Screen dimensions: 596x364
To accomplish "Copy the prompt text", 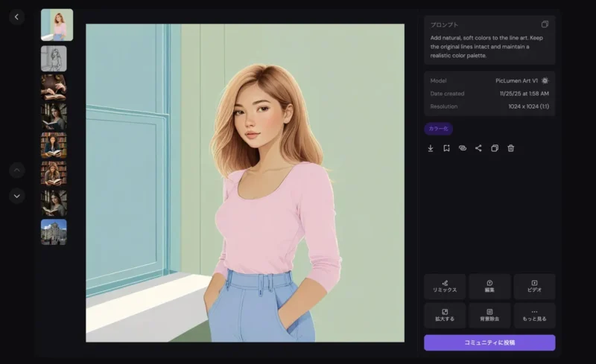I will click(545, 25).
